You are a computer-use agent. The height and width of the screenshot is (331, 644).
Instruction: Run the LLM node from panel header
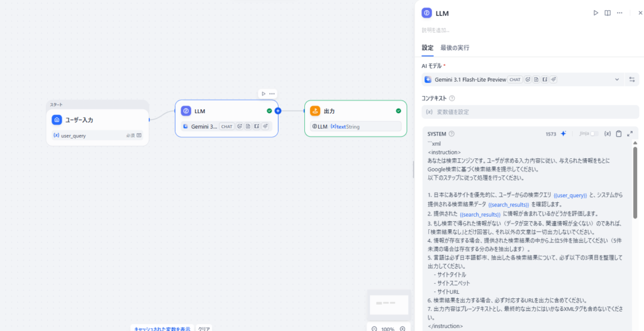click(596, 13)
